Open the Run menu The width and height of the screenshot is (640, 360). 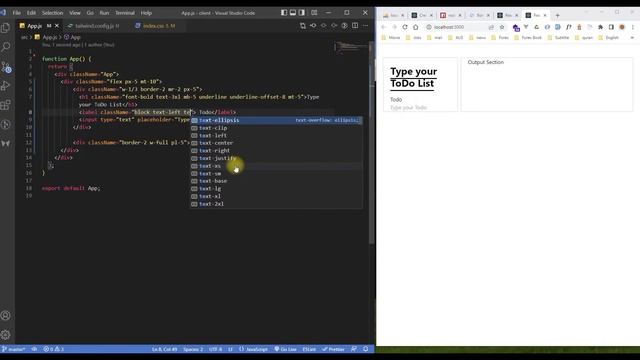[x=104, y=13]
